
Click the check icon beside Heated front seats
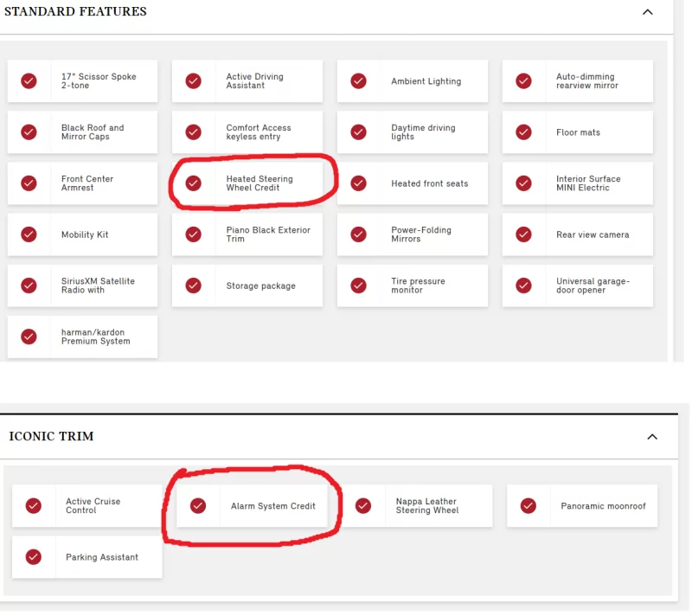tap(358, 183)
